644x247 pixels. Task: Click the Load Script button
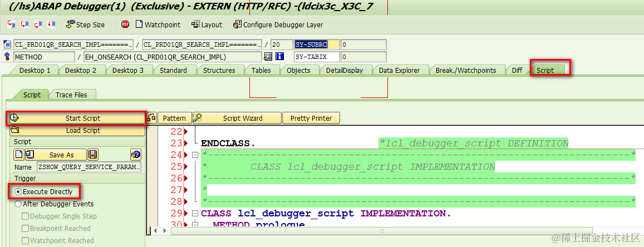point(77,131)
